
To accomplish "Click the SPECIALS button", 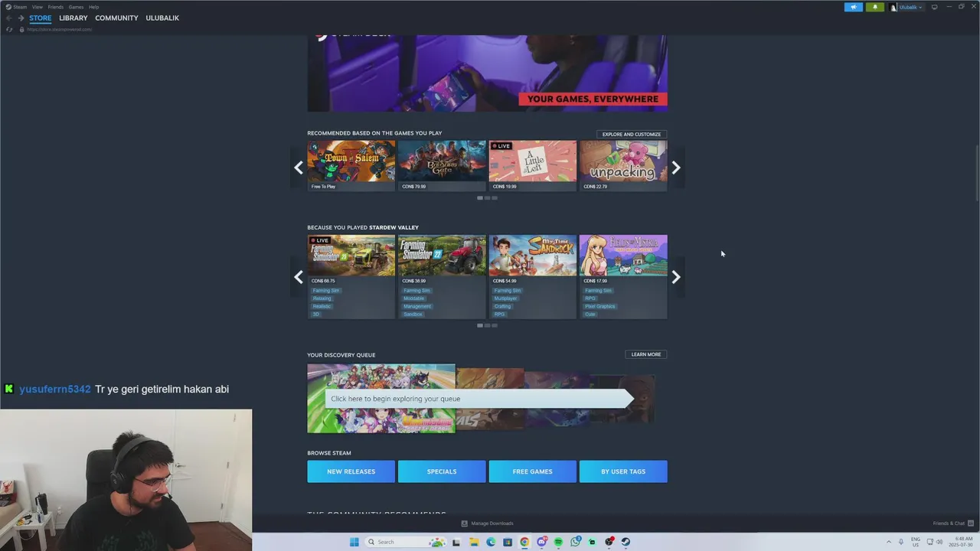I will click(442, 471).
